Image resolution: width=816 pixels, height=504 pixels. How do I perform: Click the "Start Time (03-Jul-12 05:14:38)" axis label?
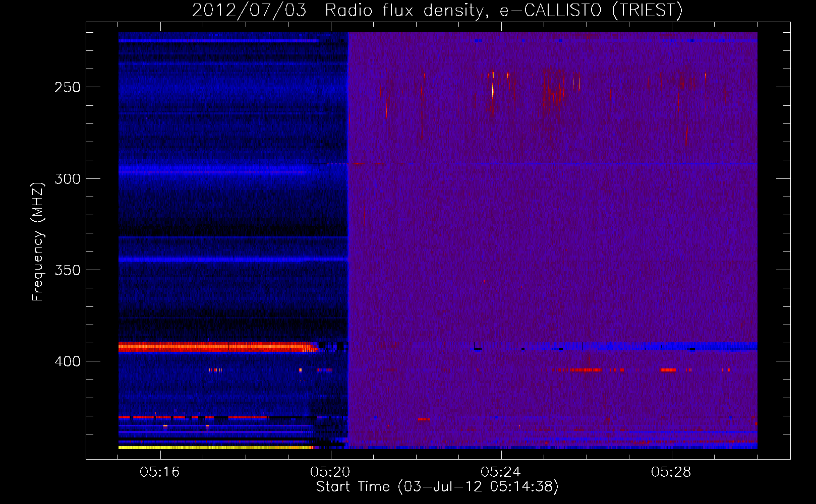[x=437, y=486]
